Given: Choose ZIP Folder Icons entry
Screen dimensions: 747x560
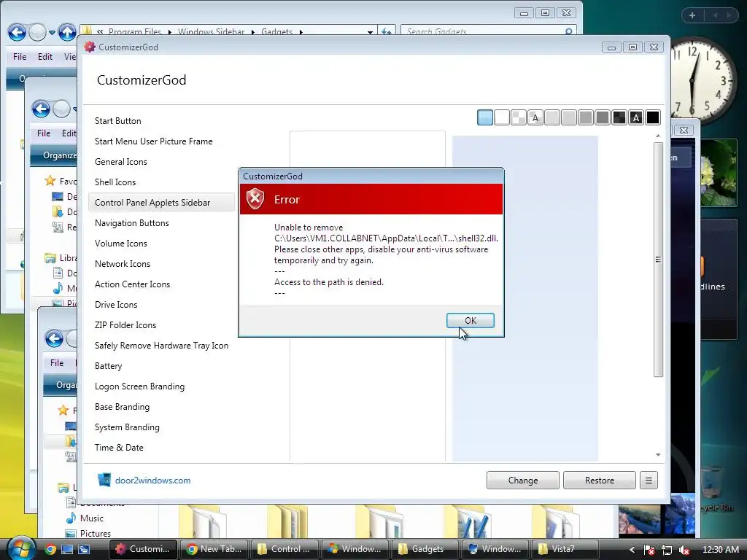Looking at the screenshot, I should tap(125, 325).
